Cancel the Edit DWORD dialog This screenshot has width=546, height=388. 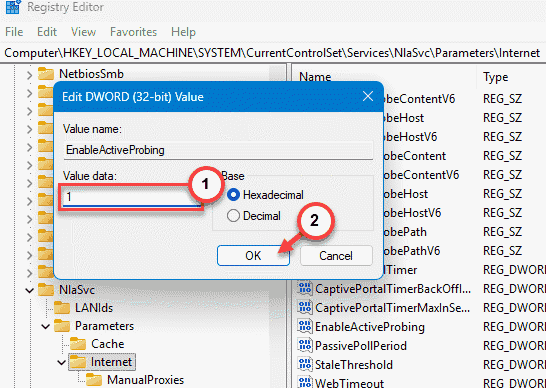click(x=336, y=256)
